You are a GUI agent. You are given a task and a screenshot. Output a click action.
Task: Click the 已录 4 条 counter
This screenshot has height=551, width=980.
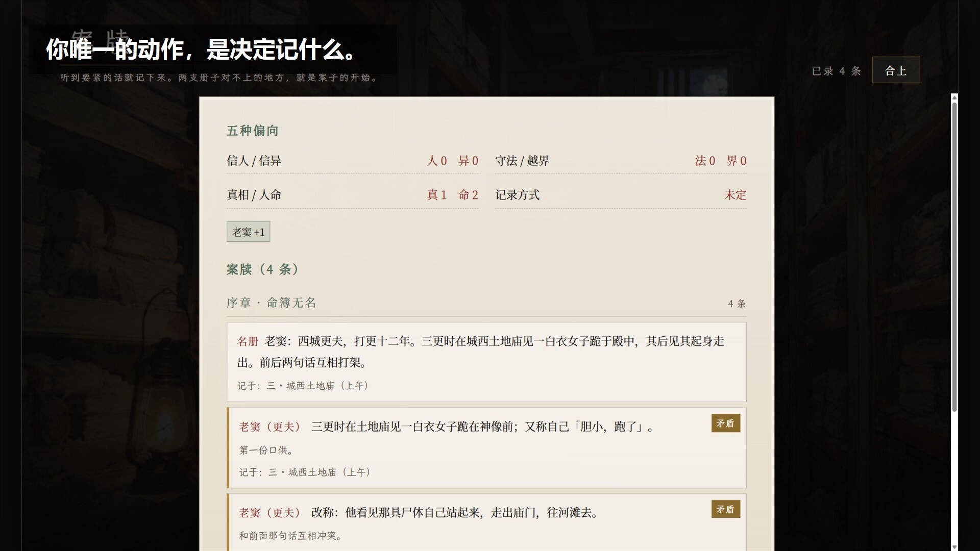tap(837, 71)
